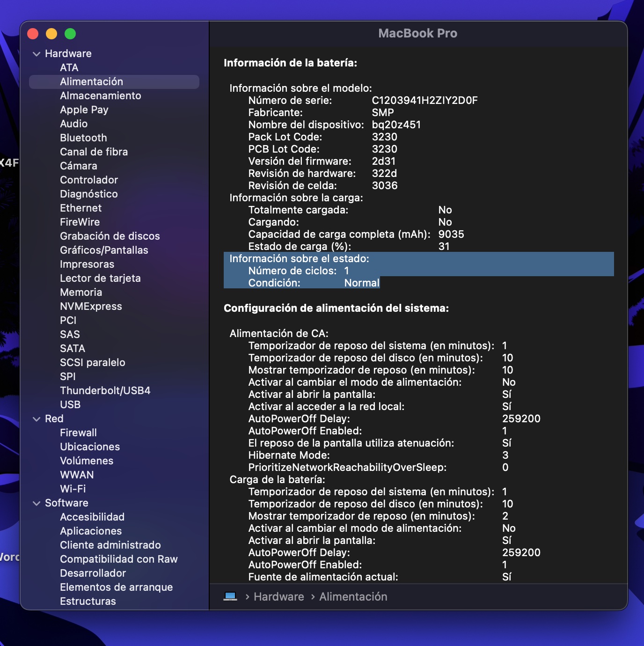Image resolution: width=644 pixels, height=646 pixels.
Task: Click the yellow minimize window button
Action: (51, 34)
